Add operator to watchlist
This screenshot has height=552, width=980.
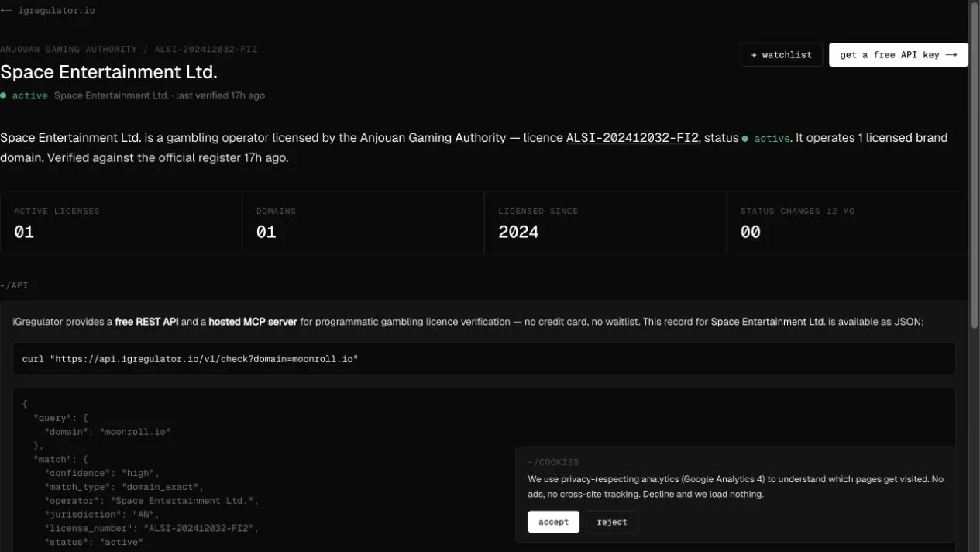click(781, 55)
